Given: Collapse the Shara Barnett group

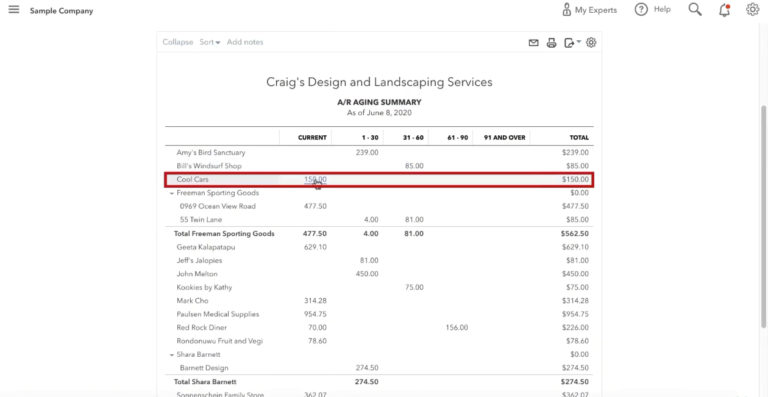Looking at the screenshot, I should pos(172,354).
